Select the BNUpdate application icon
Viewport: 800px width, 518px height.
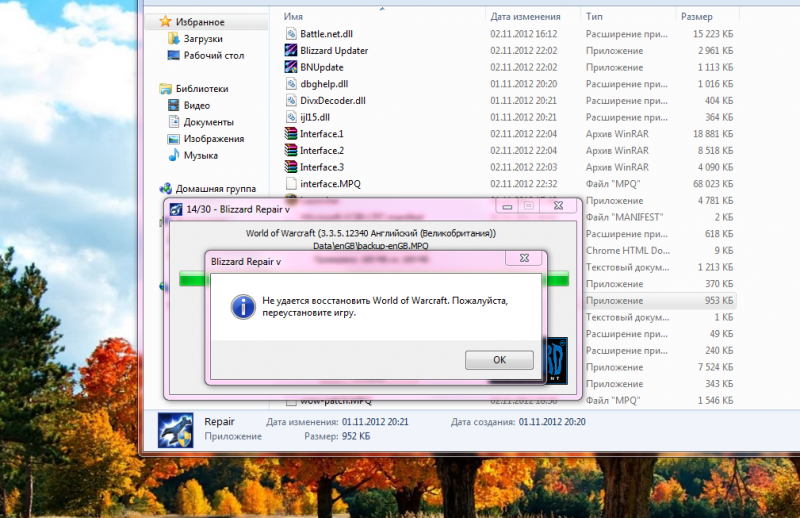291,67
